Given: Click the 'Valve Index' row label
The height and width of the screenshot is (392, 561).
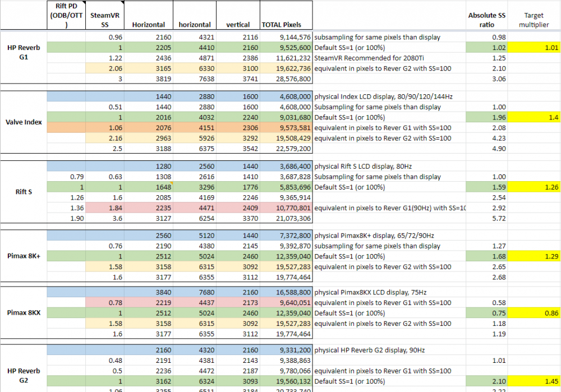Looking at the screenshot, I should coord(24,122).
